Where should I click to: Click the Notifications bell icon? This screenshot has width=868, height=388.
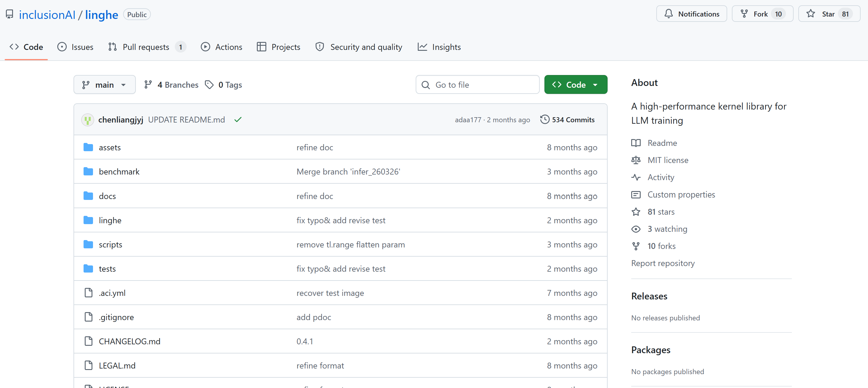pos(668,14)
